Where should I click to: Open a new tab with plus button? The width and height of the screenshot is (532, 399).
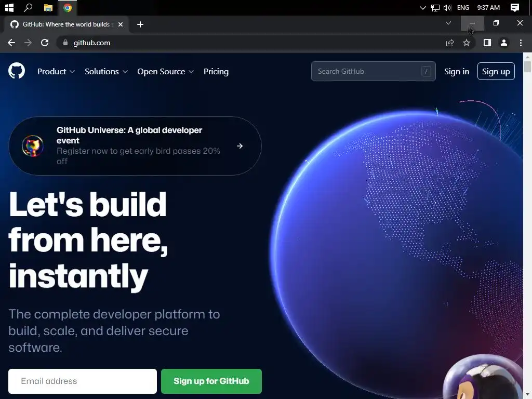(x=140, y=24)
